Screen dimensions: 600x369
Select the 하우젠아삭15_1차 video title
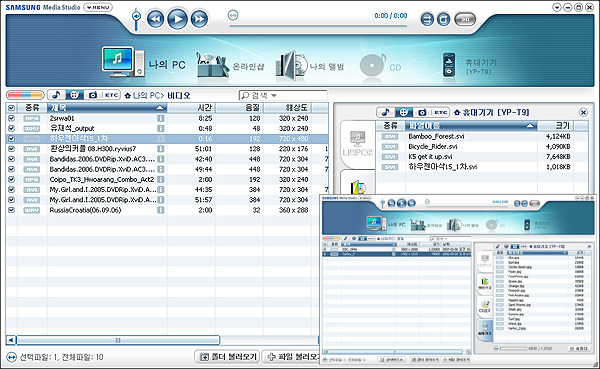[79, 139]
